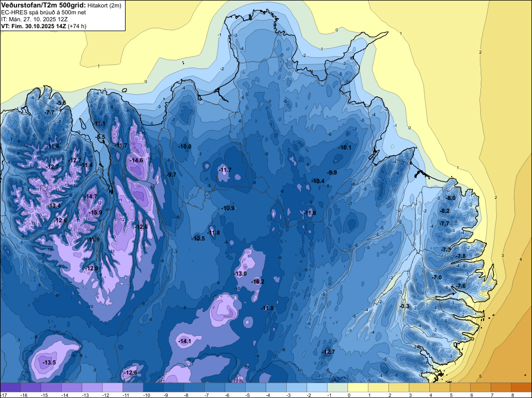Select the -14.6 value on purple ridge

click(x=137, y=160)
